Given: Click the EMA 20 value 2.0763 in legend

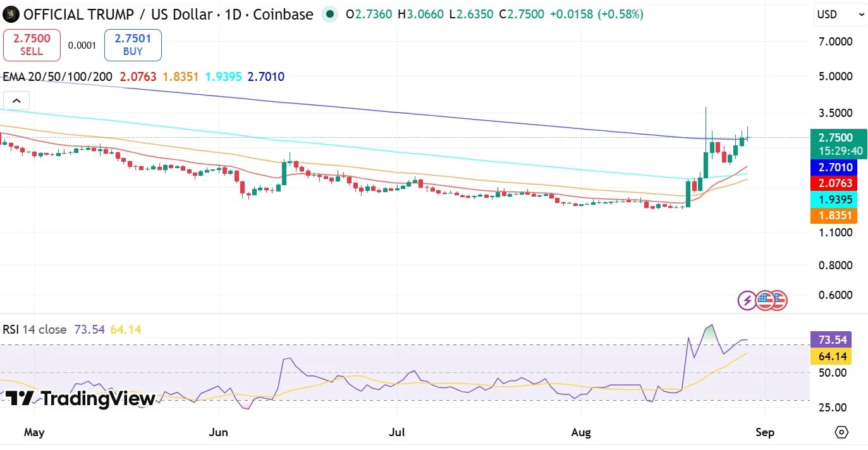Looking at the screenshot, I should pos(137,77).
